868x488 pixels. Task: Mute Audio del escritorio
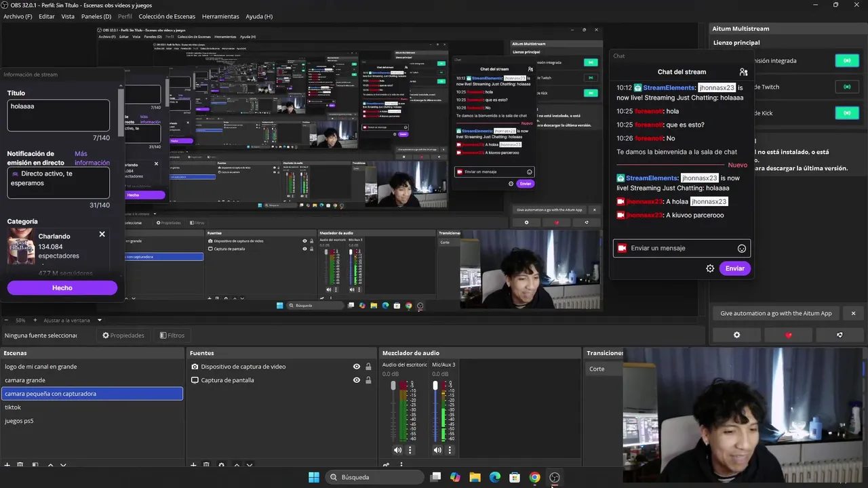coord(397,450)
